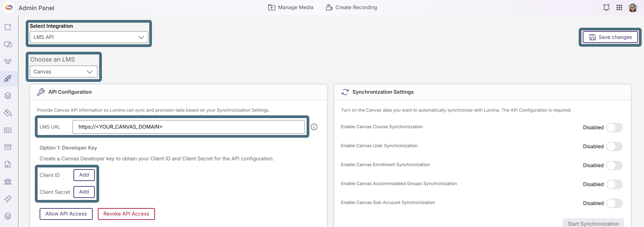The width and height of the screenshot is (644, 227).
Task: Click 'Enable Canvas Sub-Account Synchronization' label
Action: pos(388,203)
